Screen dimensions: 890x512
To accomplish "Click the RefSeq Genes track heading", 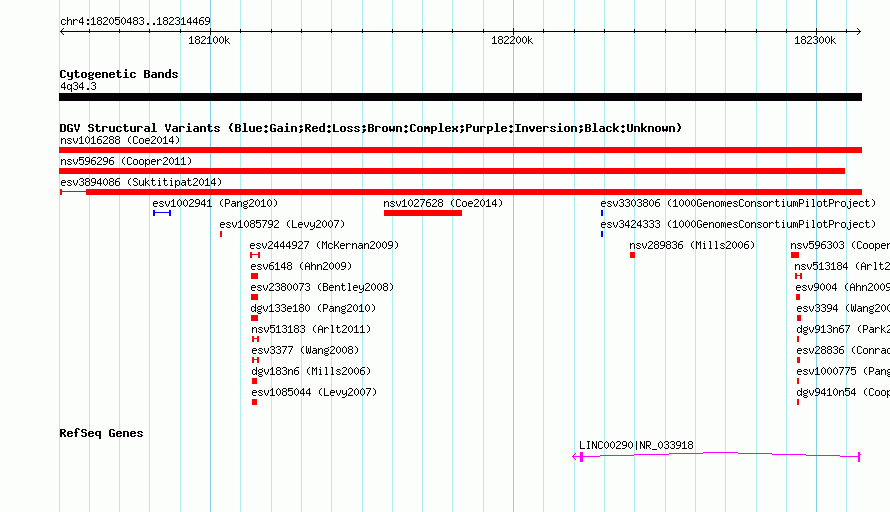I will [101, 433].
